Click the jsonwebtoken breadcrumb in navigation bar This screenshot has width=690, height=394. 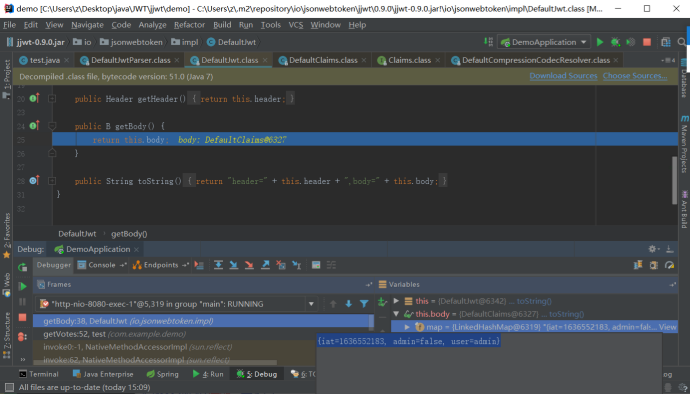(x=131, y=42)
